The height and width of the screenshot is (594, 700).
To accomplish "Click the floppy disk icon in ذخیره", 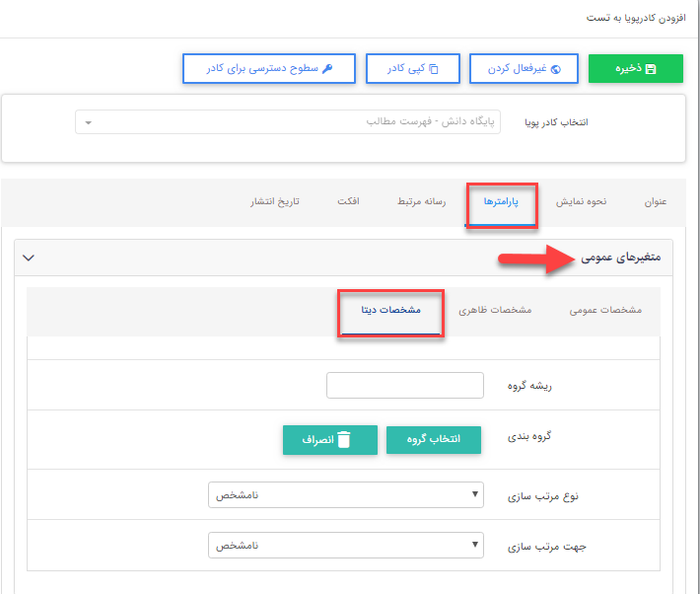I will (651, 69).
